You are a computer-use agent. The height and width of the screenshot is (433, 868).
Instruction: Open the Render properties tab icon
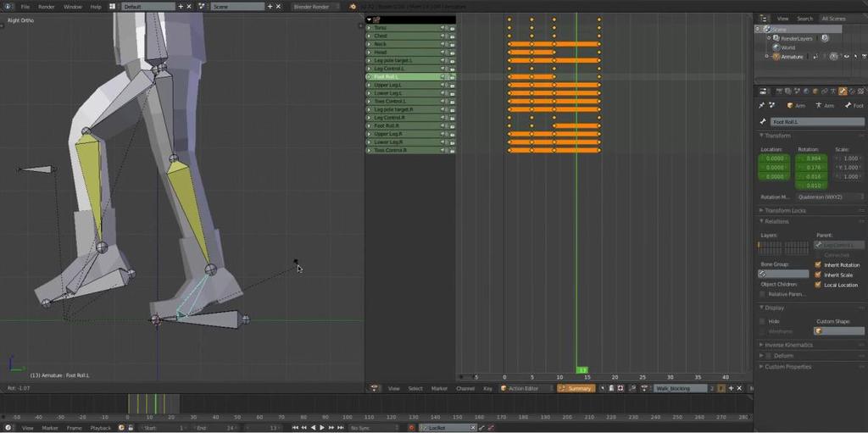point(779,92)
